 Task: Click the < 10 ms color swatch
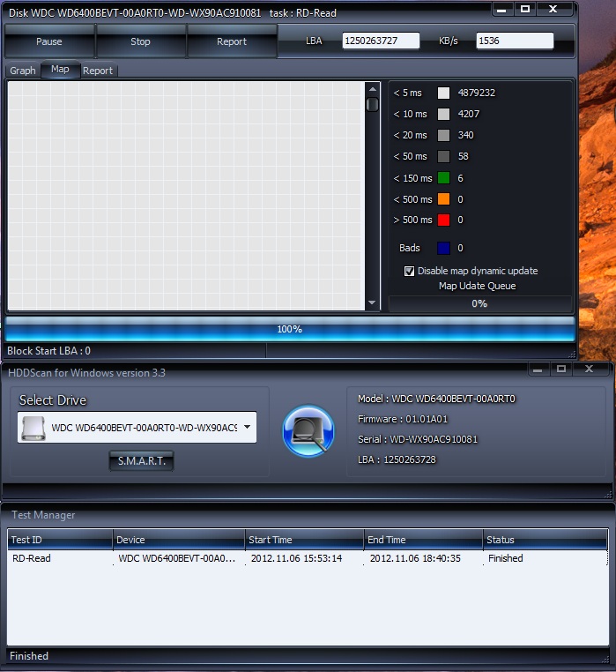(x=443, y=114)
